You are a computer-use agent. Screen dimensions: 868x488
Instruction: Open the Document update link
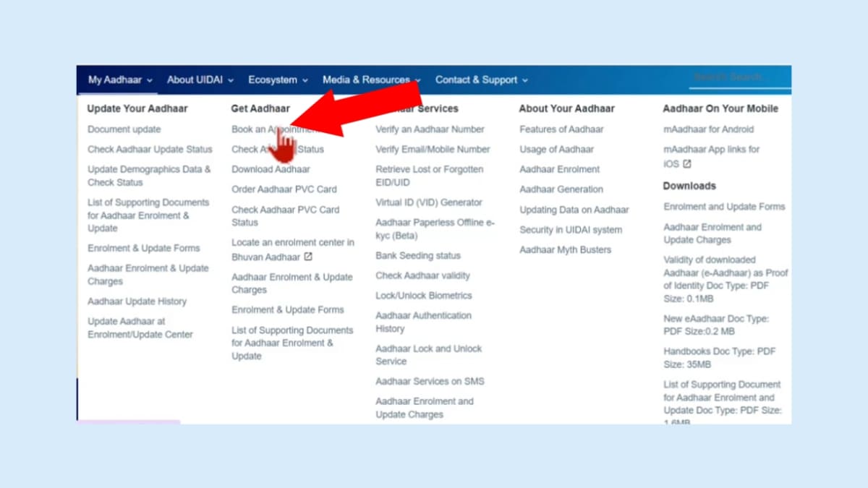124,129
